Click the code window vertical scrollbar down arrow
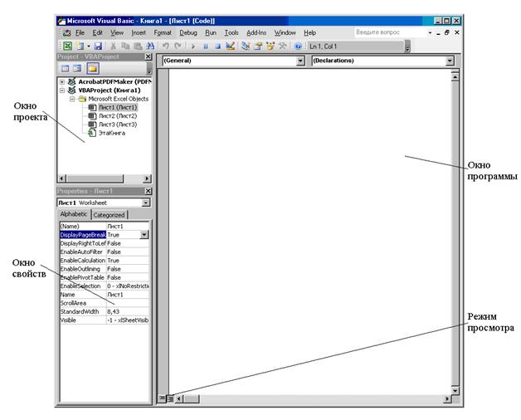 pyautogui.click(x=455, y=390)
